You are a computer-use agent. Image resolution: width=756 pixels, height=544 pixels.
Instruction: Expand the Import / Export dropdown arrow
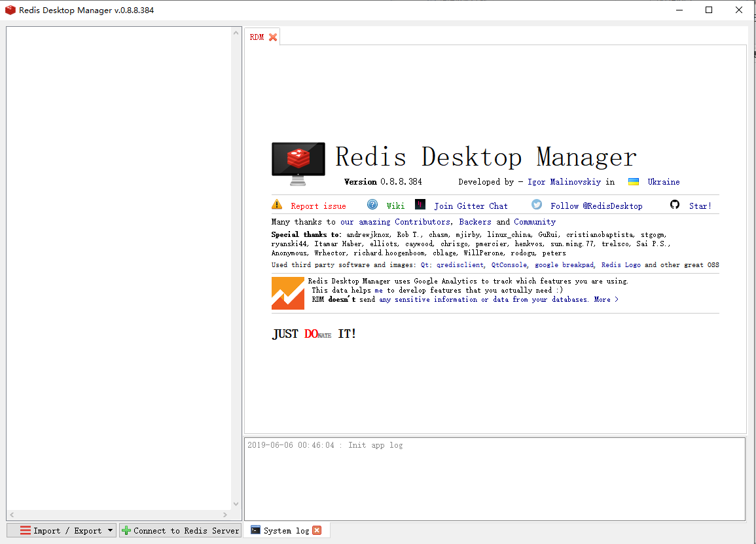[111, 530]
